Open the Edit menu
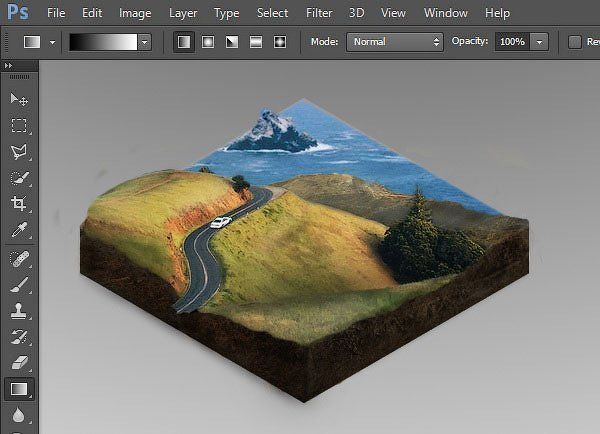Viewport: 600px width, 434px height. point(92,13)
